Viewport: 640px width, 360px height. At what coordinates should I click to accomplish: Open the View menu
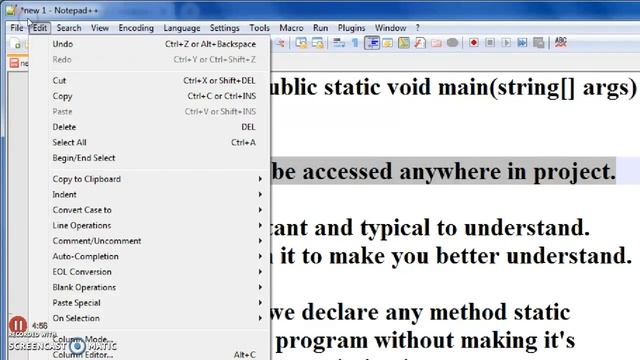click(100, 28)
